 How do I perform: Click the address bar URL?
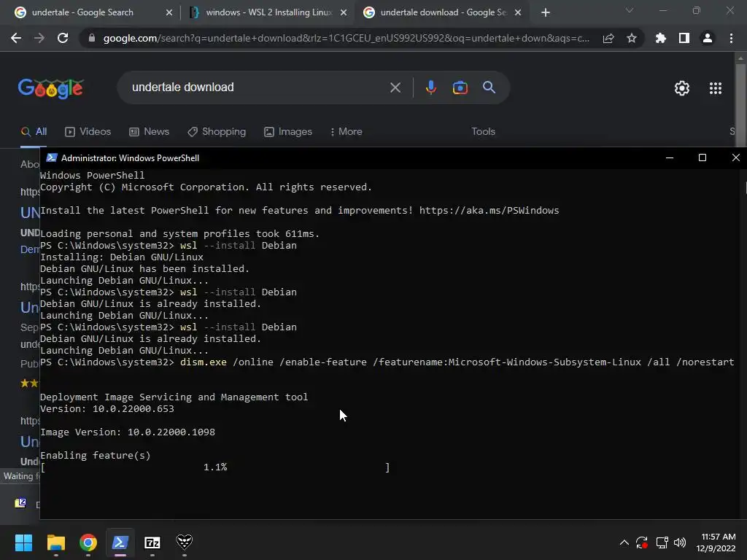click(347, 38)
